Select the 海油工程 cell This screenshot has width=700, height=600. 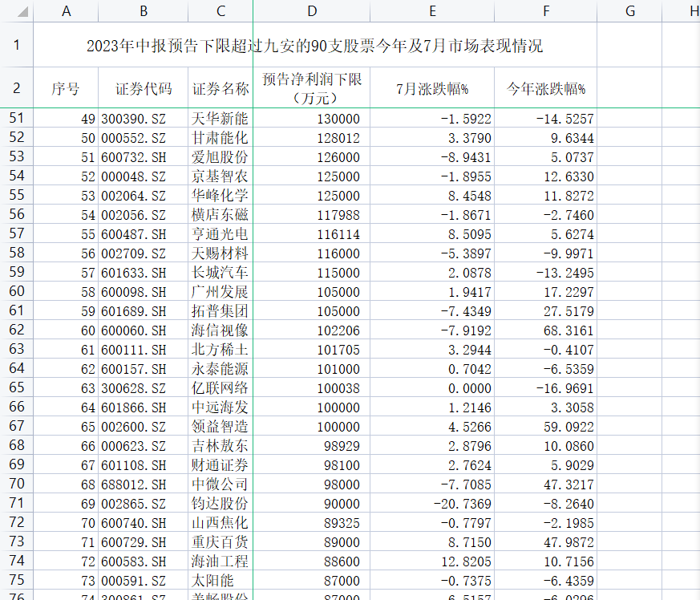[221, 561]
